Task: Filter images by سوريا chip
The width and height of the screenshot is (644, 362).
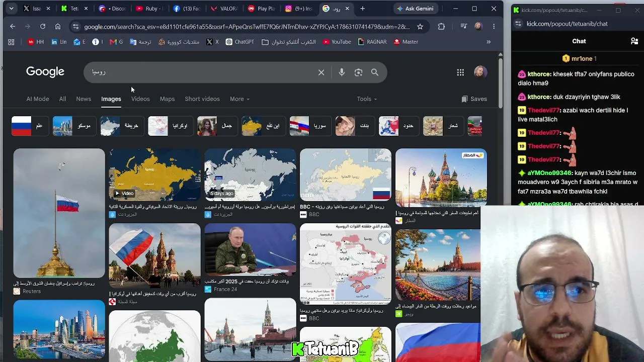Action: (x=310, y=126)
